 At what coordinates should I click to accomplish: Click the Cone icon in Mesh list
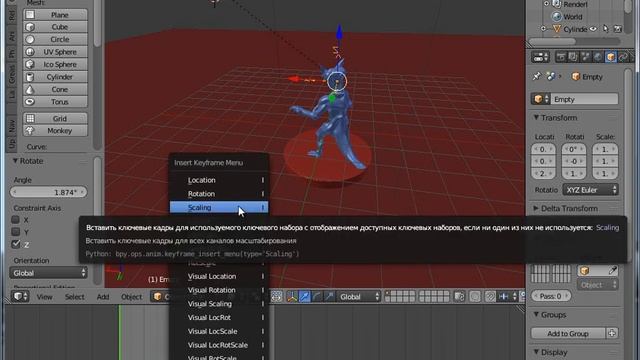(x=30, y=89)
